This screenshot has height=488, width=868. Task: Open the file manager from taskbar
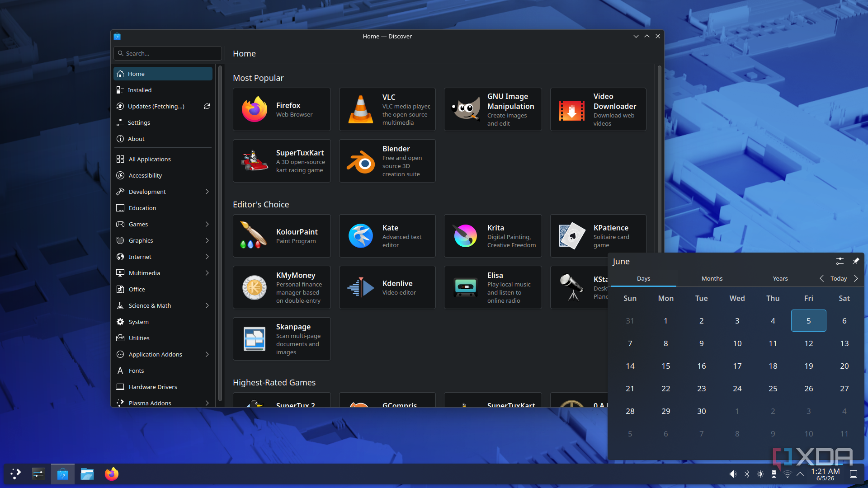87,474
